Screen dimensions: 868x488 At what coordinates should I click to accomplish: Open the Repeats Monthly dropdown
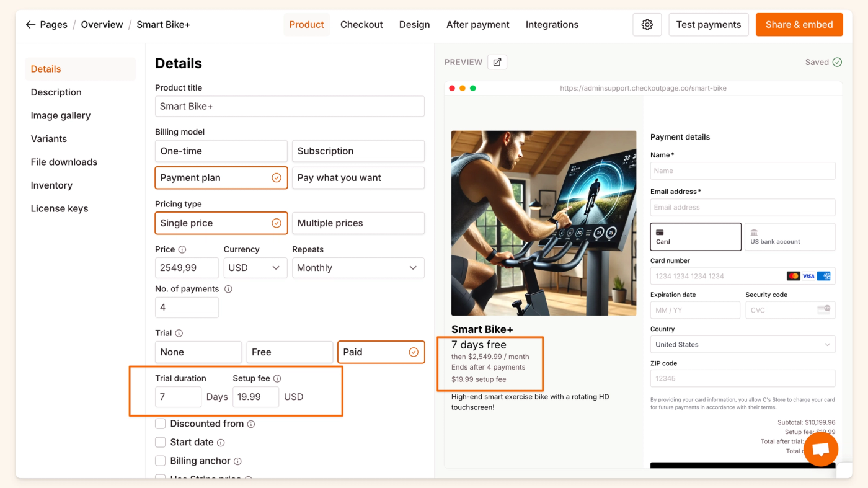click(x=358, y=268)
